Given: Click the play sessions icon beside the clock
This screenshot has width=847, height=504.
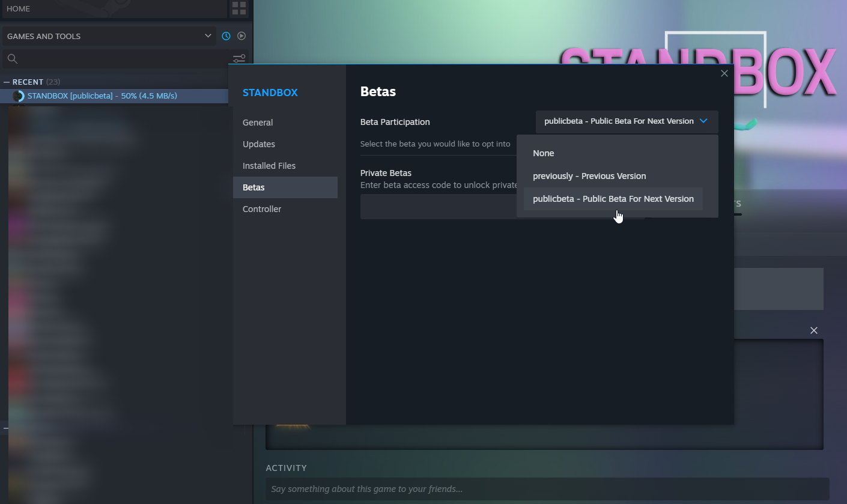Looking at the screenshot, I should click(x=241, y=35).
